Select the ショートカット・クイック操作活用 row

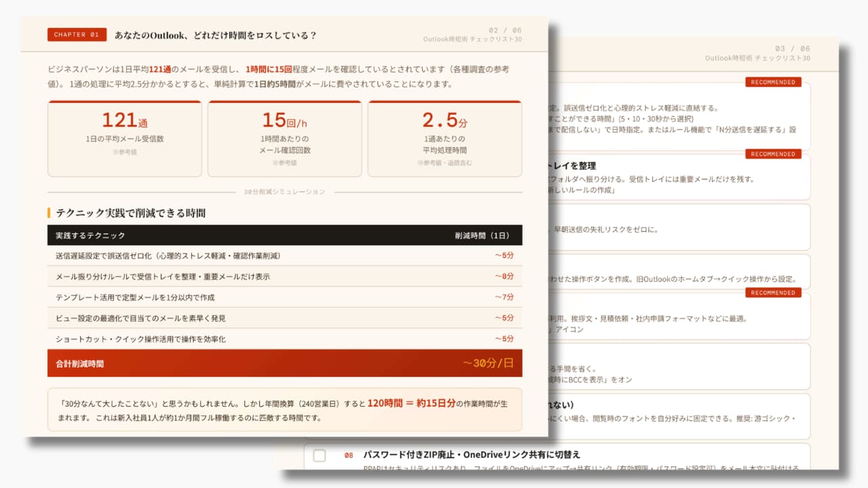(x=285, y=339)
